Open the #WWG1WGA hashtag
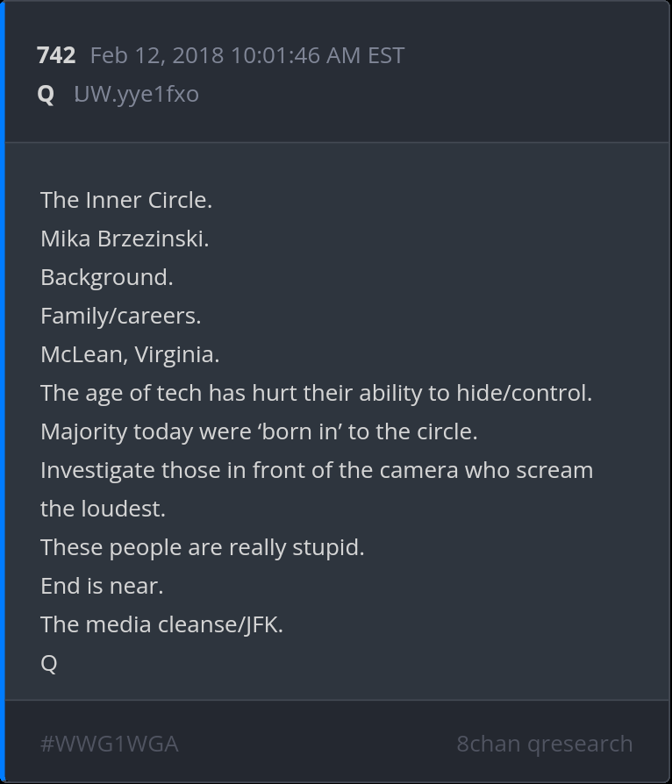This screenshot has width=672, height=784. (x=110, y=744)
